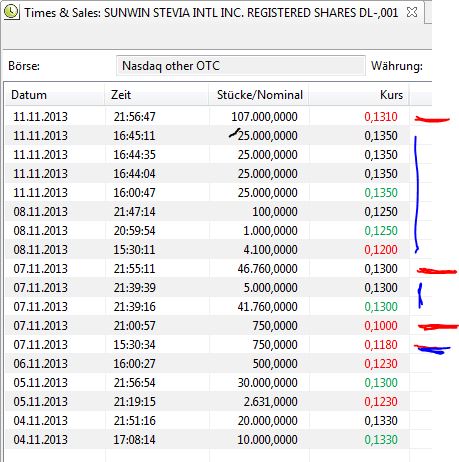The height and width of the screenshot is (462, 459).
Task: Click the green price 0,1330
Action: [381, 440]
